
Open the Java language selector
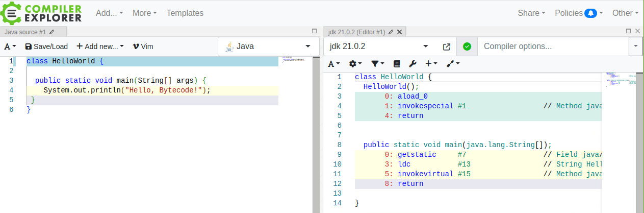pyautogui.click(x=268, y=46)
